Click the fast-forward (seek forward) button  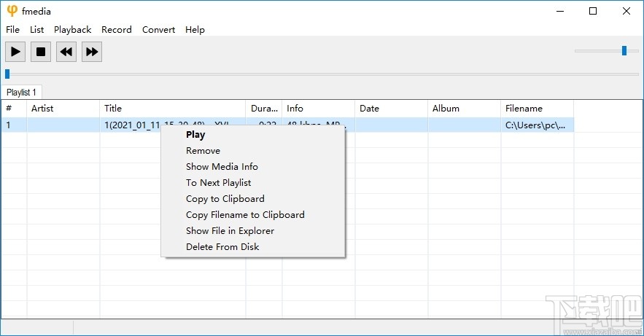[x=91, y=52]
